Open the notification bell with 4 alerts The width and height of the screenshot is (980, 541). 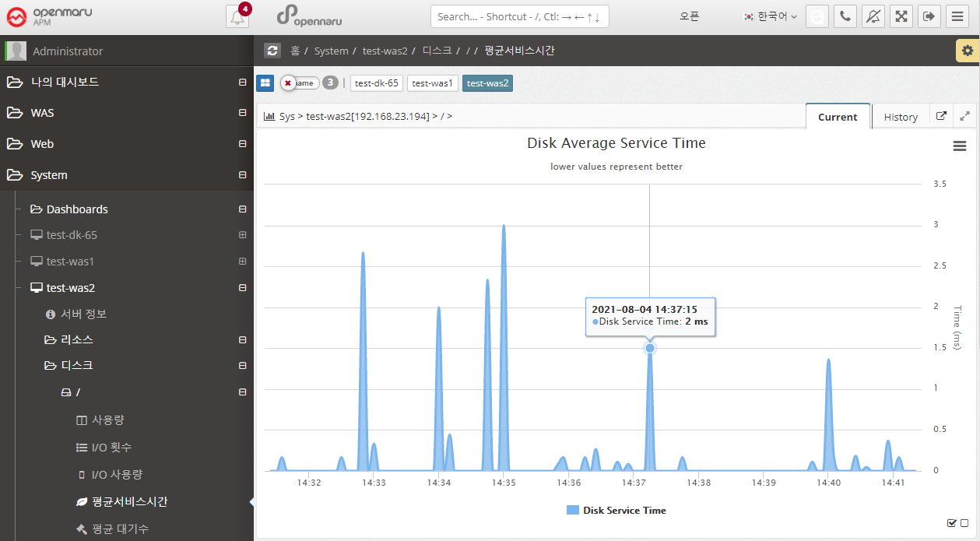pos(238,17)
